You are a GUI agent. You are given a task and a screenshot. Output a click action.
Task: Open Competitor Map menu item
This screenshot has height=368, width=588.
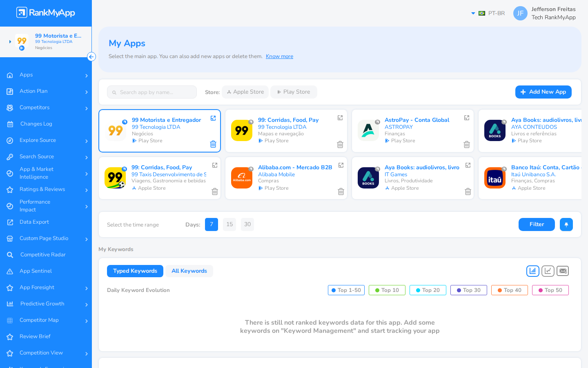46,321
